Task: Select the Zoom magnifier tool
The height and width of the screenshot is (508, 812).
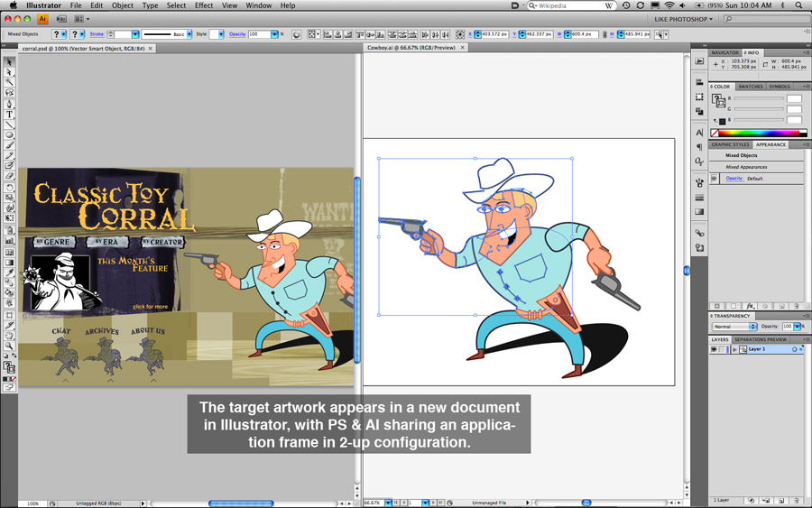Action: tap(10, 346)
